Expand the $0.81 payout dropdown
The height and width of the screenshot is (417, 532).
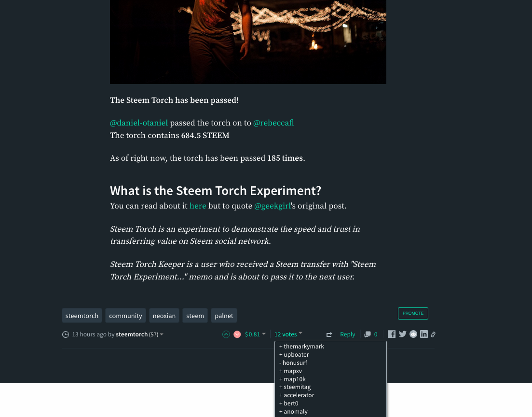[x=255, y=334]
